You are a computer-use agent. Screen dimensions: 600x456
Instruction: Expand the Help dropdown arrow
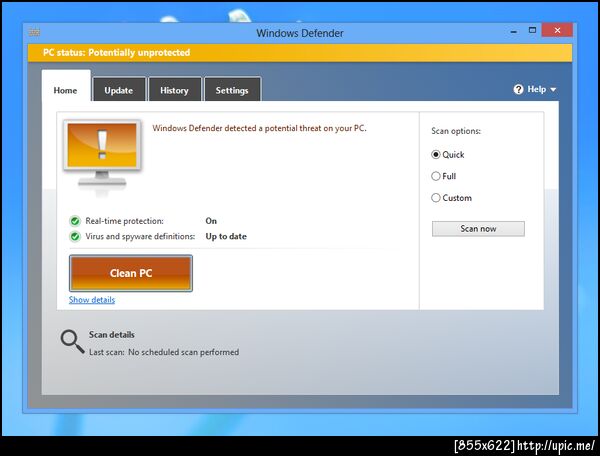point(553,90)
